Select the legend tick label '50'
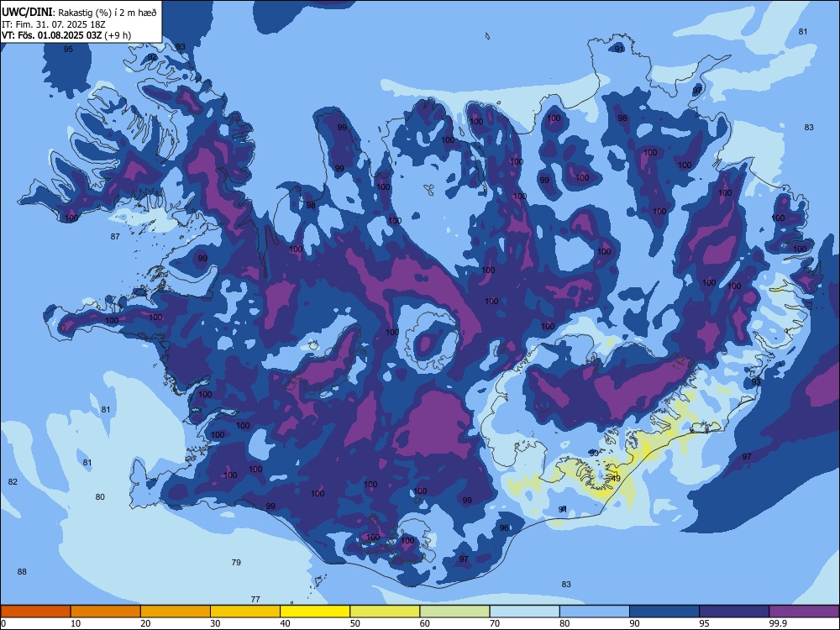Image resolution: width=840 pixels, height=630 pixels. tap(355, 623)
